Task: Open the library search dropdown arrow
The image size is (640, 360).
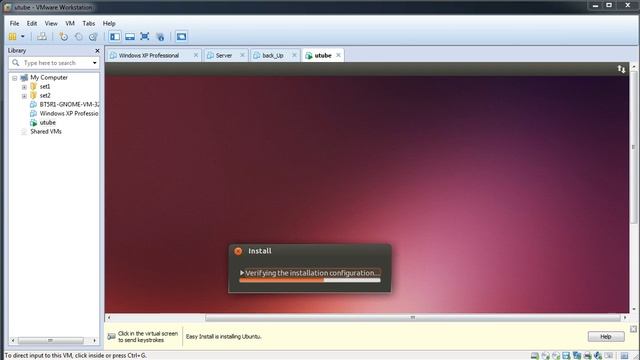Action: [95, 63]
